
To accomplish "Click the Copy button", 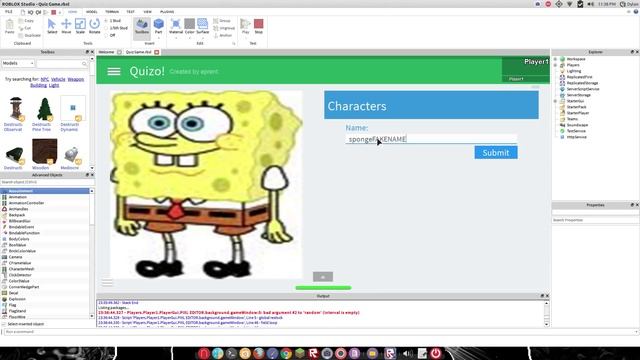I will tap(26, 20).
